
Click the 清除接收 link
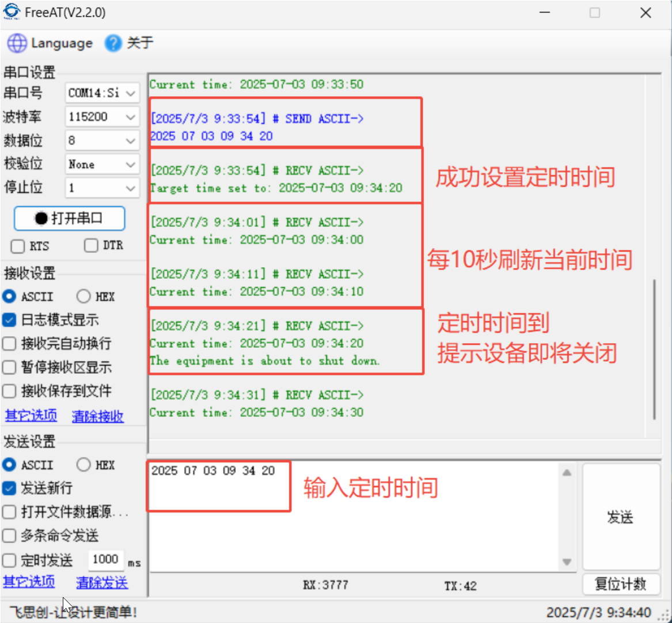[97, 416]
